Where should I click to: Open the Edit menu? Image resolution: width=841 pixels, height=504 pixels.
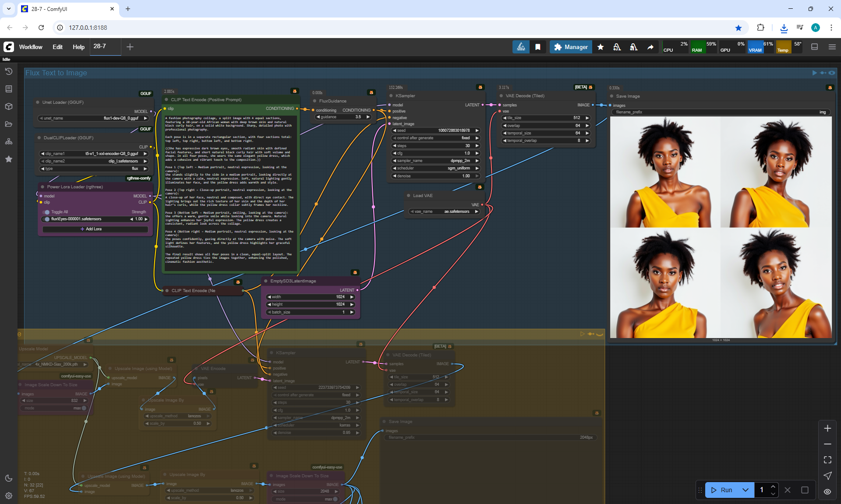[x=57, y=47]
